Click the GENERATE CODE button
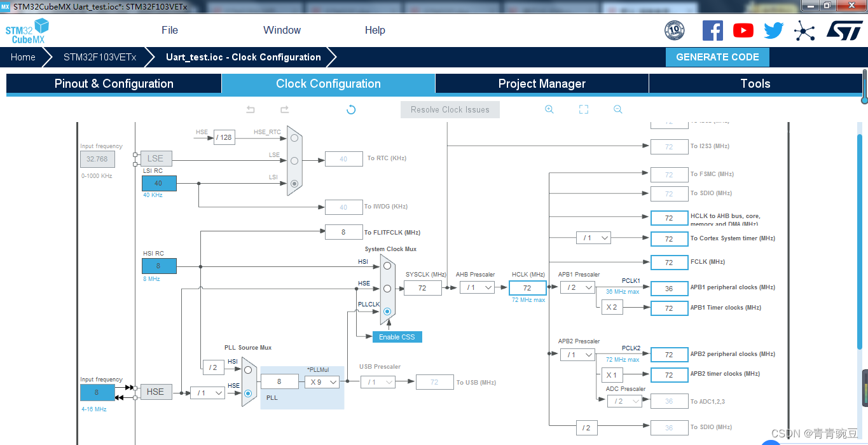This screenshot has width=868, height=445. tap(717, 57)
